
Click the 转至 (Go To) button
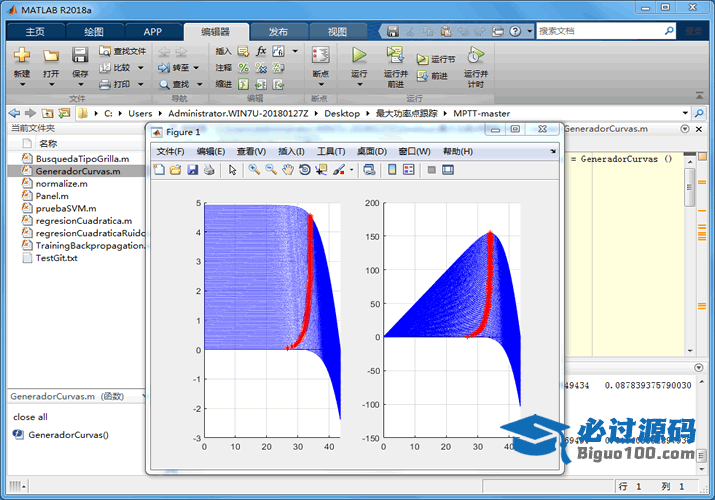click(x=173, y=67)
